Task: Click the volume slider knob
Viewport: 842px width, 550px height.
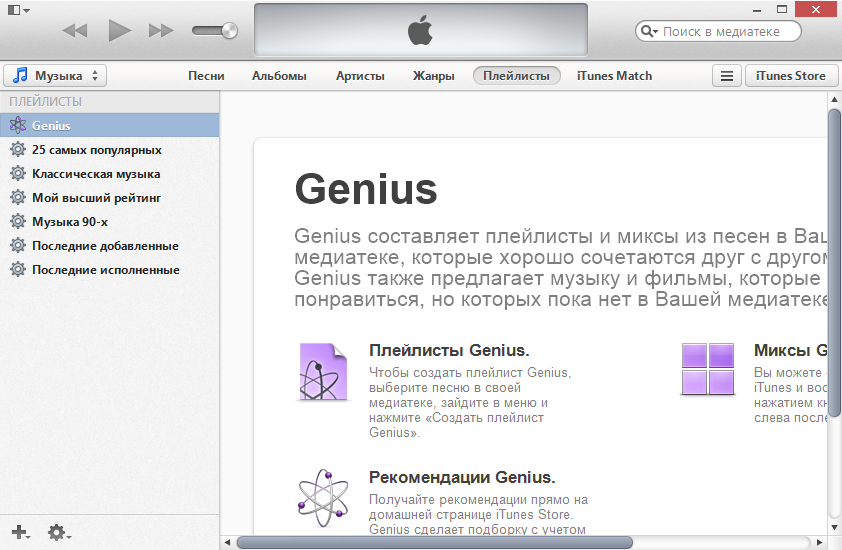Action: coord(230,31)
